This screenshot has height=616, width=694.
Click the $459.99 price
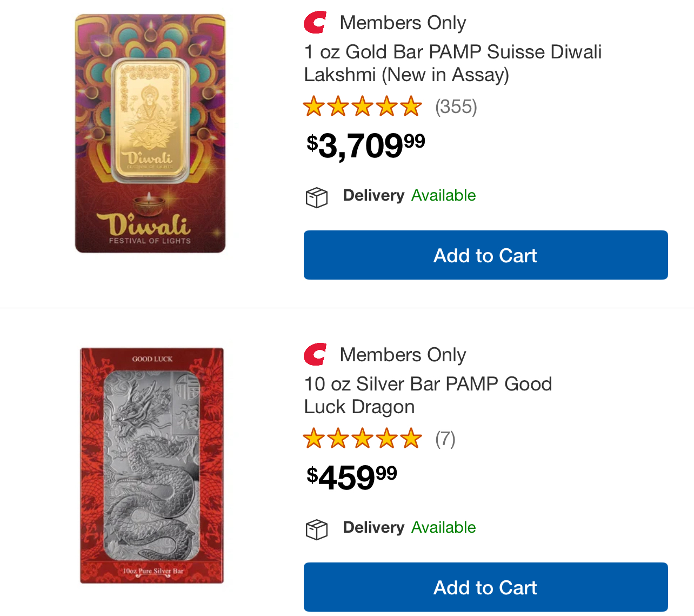pyautogui.click(x=352, y=478)
